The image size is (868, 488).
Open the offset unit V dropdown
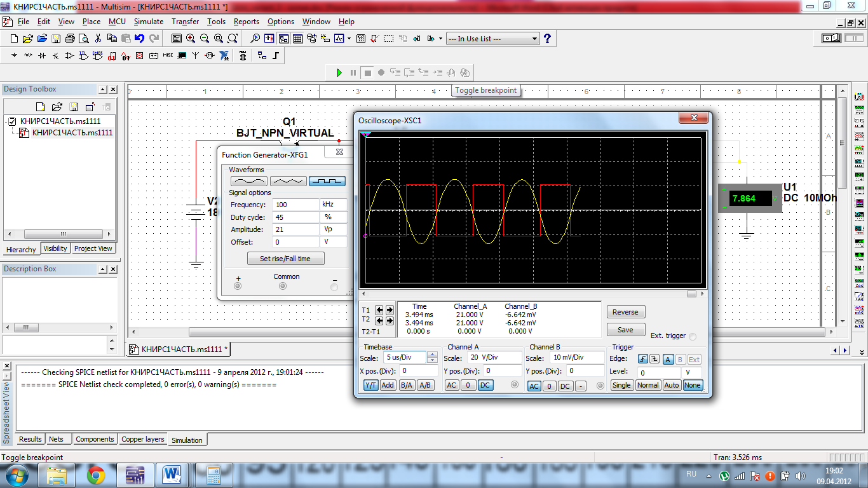334,242
